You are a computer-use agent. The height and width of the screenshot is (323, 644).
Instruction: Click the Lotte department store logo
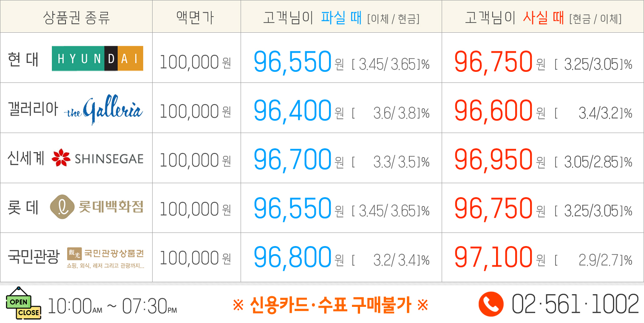click(96, 207)
